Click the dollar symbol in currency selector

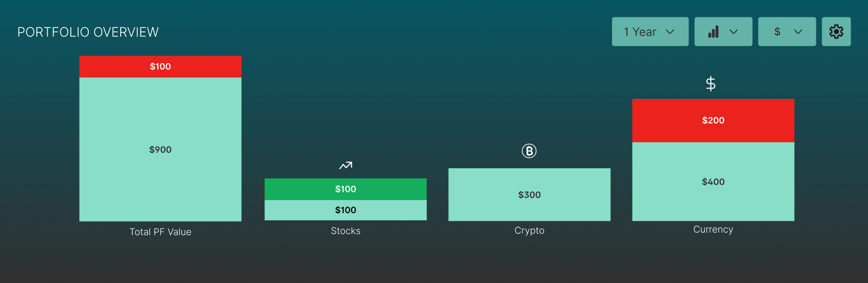click(x=777, y=32)
